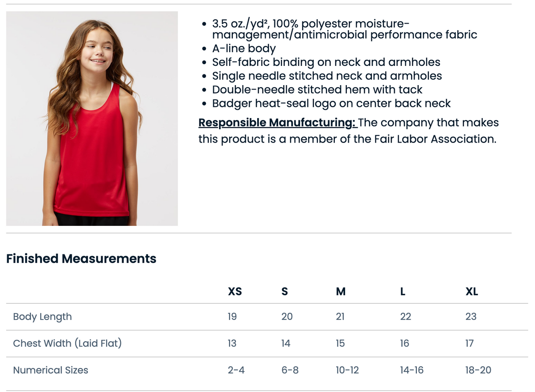The width and height of the screenshot is (535, 392).
Task: Select the XL size column header
Action: (472, 291)
